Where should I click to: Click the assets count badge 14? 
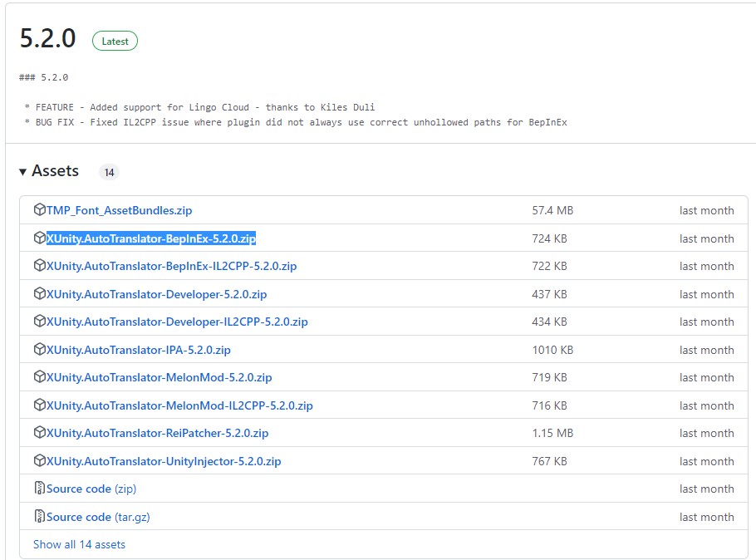point(109,172)
